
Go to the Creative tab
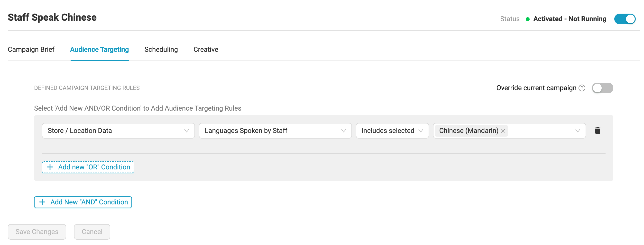tap(206, 49)
